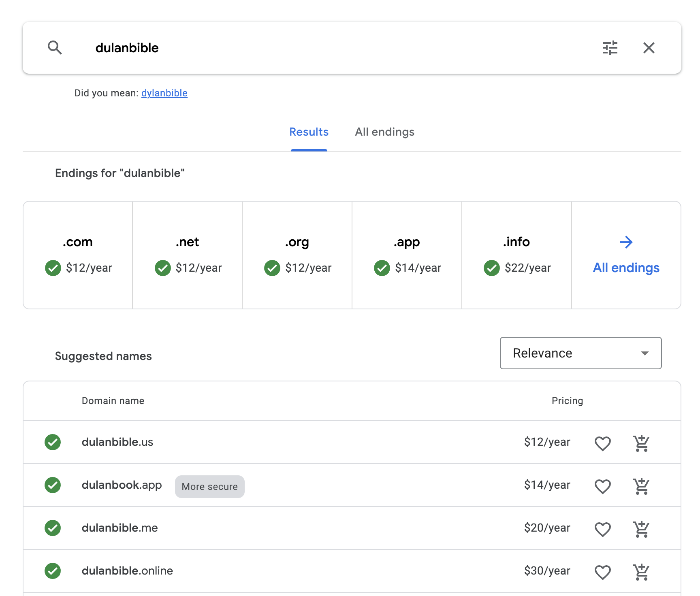Add dulanbible.me to cart
Screen dimensions: 700x596
641,529
